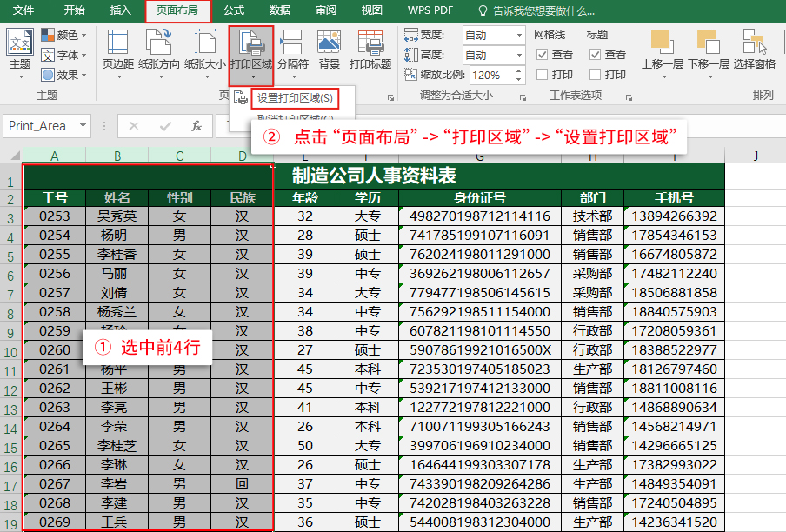Click cell with name 吴秀英

coord(117,216)
